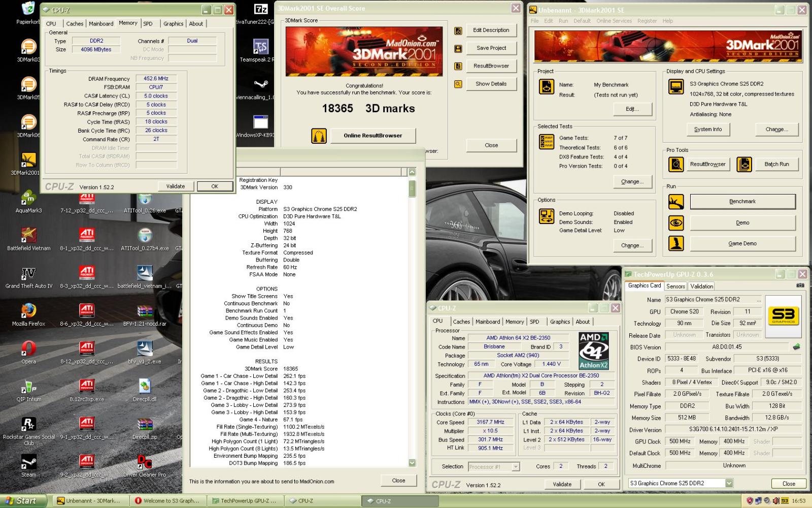Click GPU-Z BIOS save chip icon
This screenshot has height=508, width=812.
[x=796, y=347]
